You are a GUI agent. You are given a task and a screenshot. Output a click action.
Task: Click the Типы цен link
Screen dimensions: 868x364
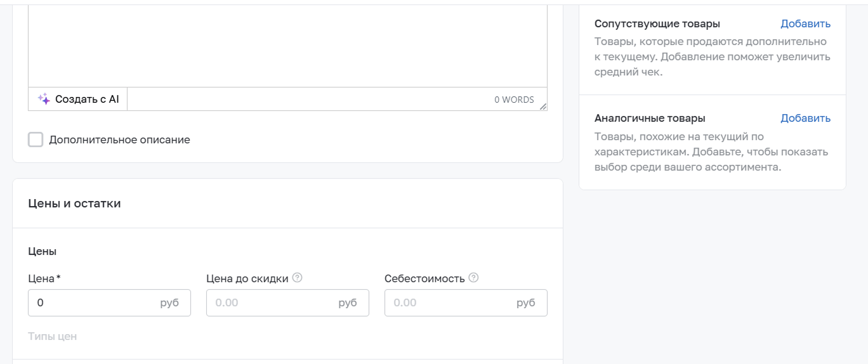[x=53, y=336]
